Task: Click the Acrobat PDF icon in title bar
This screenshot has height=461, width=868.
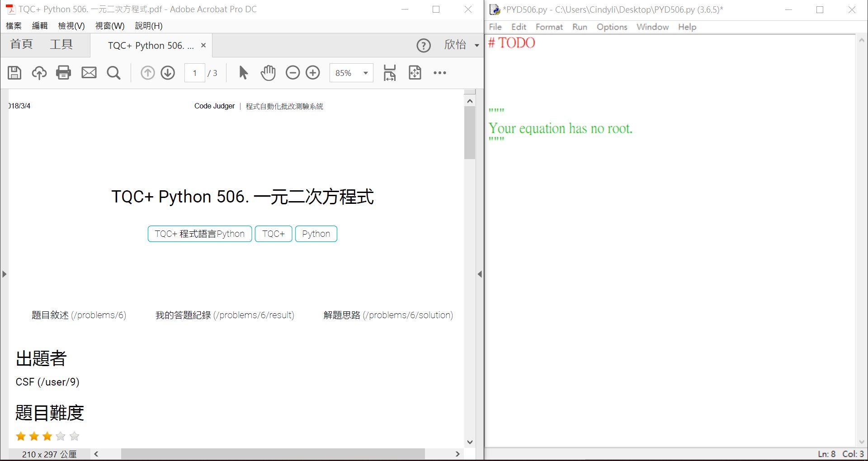Action: (x=10, y=9)
